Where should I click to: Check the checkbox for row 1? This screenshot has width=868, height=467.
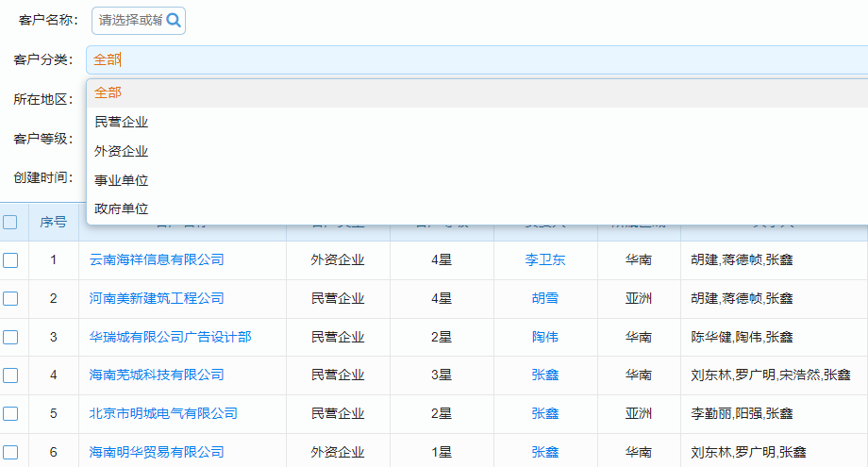click(10, 260)
